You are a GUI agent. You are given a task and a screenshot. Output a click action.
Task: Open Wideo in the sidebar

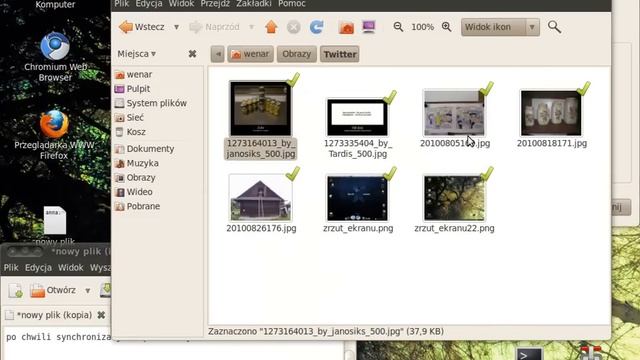click(x=134, y=192)
